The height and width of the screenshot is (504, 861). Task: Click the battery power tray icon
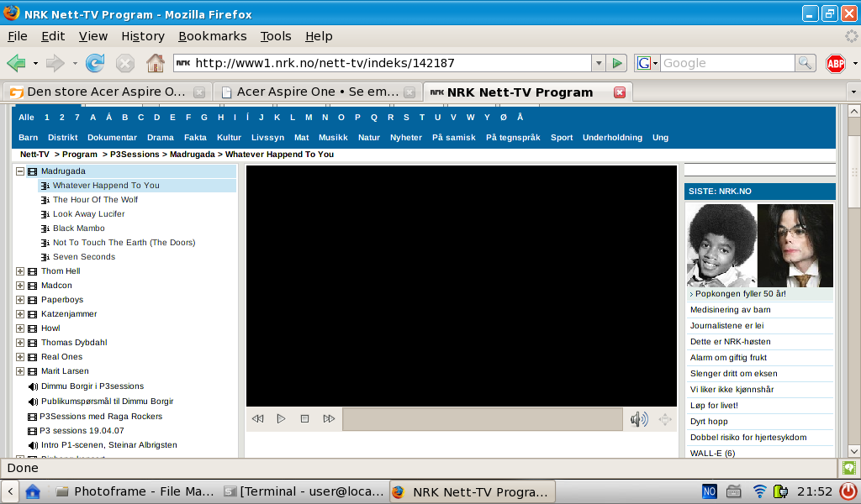pyautogui.click(x=780, y=491)
